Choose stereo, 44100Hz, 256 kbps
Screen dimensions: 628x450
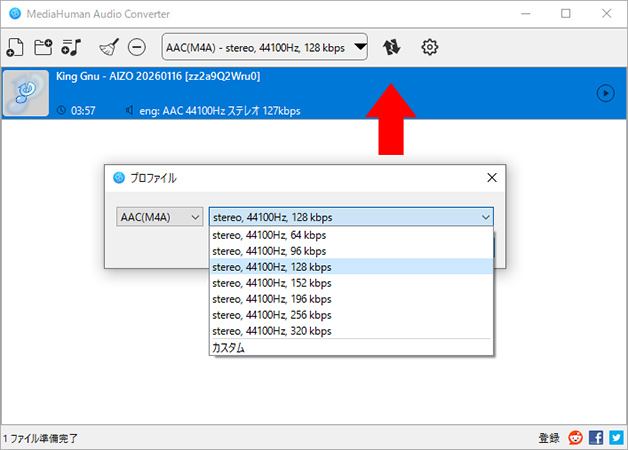pos(351,315)
